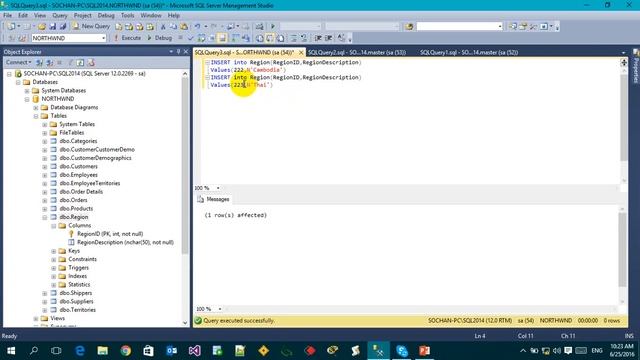The height and width of the screenshot is (360, 640).
Task: Collapse the Databases folder node
Action: pos(18,82)
